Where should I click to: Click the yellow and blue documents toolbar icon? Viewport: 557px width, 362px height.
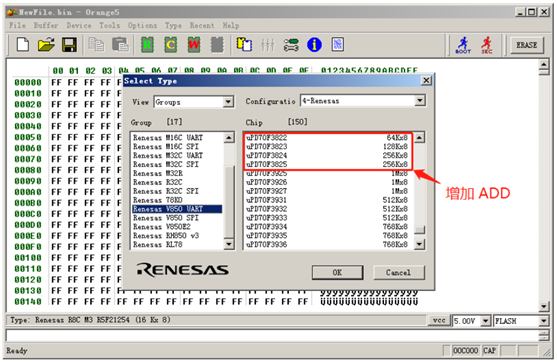244,45
